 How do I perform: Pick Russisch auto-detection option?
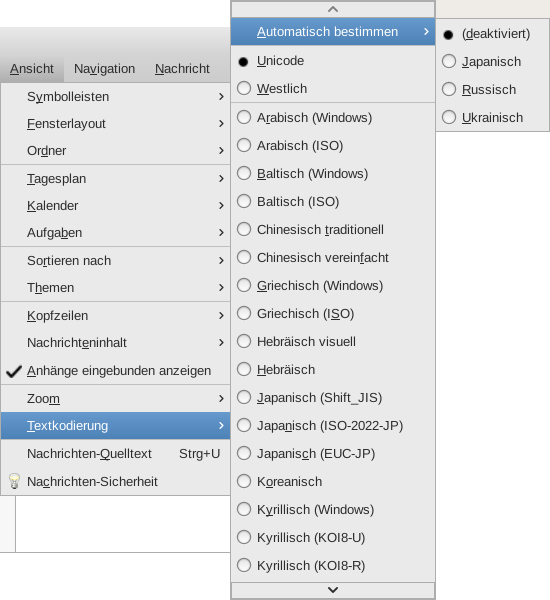point(493,90)
